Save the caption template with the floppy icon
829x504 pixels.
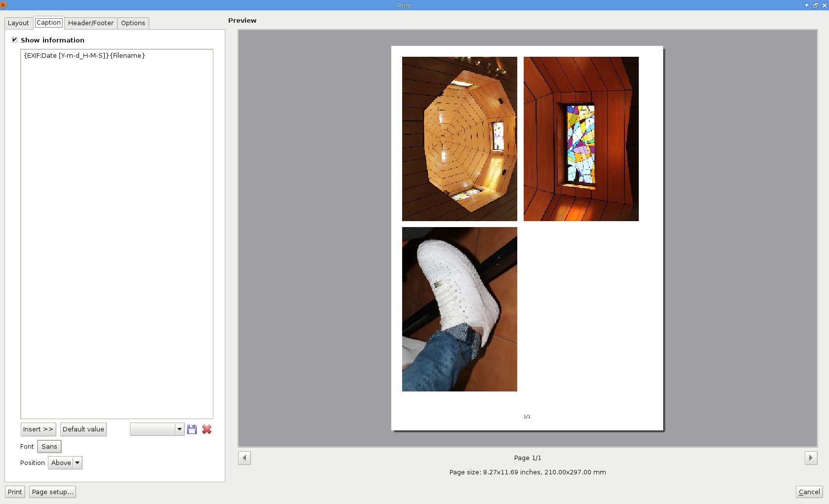point(192,429)
